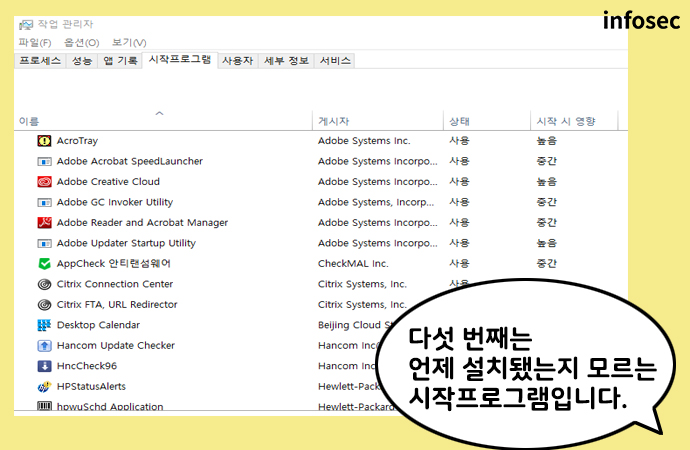Switch to the 사용자 tab
The width and height of the screenshot is (690, 450).
[x=238, y=61]
